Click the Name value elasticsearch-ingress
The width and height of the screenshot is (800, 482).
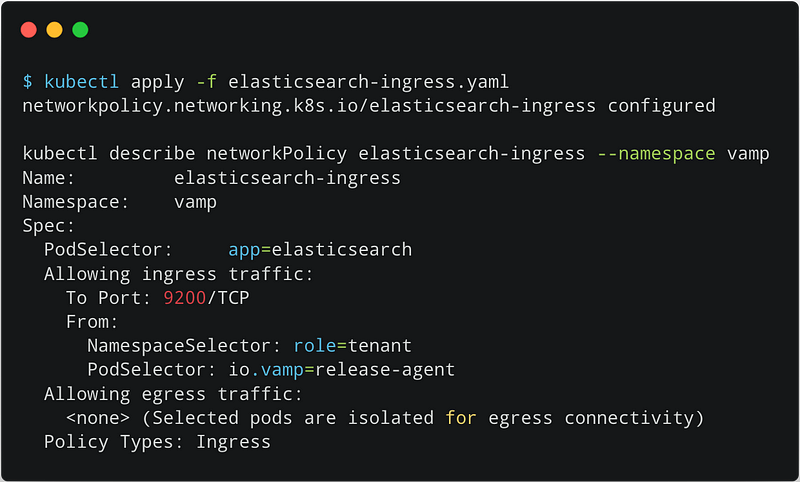pyautogui.click(x=287, y=178)
